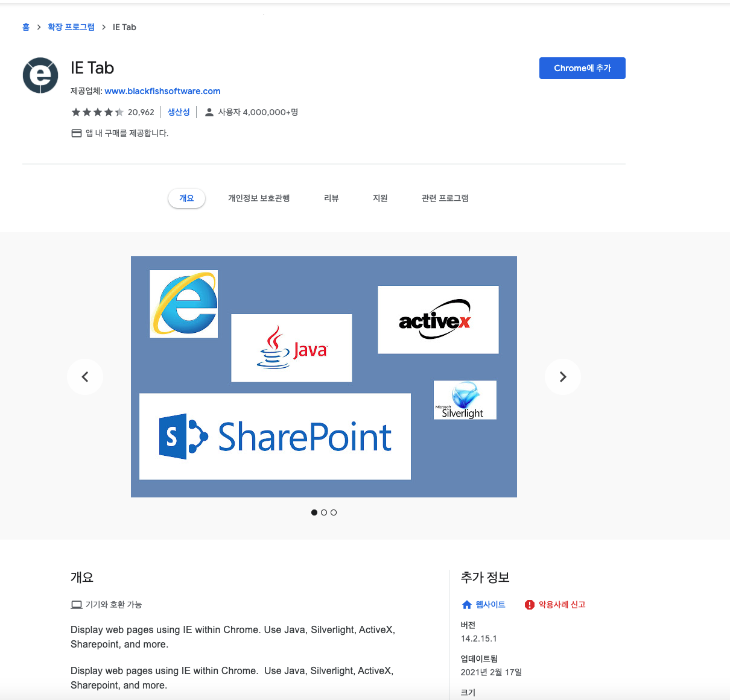730x700 pixels.
Task: Click the 앱 내 구매를 제공합니다 text
Action: [x=127, y=133]
